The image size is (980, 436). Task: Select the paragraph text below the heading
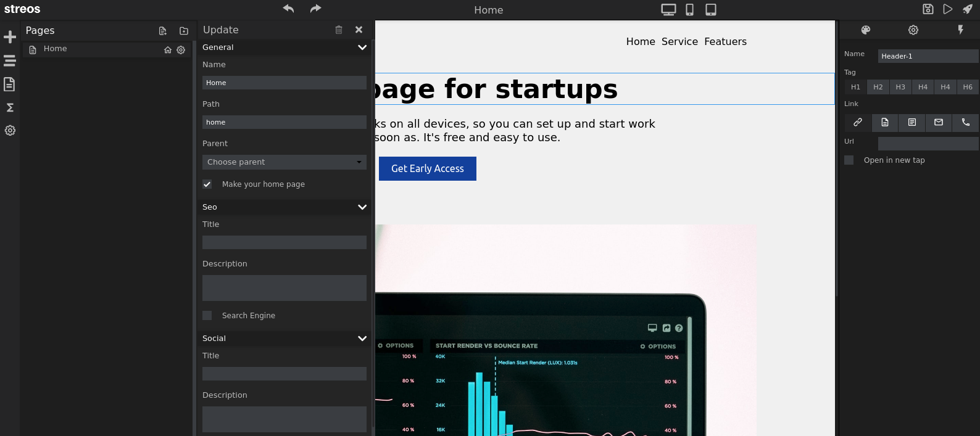pos(515,131)
